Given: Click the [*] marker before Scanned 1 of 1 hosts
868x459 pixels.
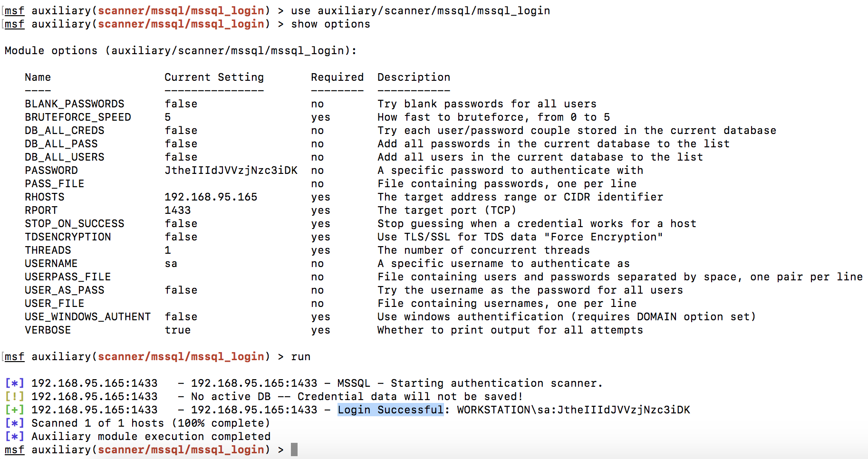Looking at the screenshot, I should coord(14,423).
